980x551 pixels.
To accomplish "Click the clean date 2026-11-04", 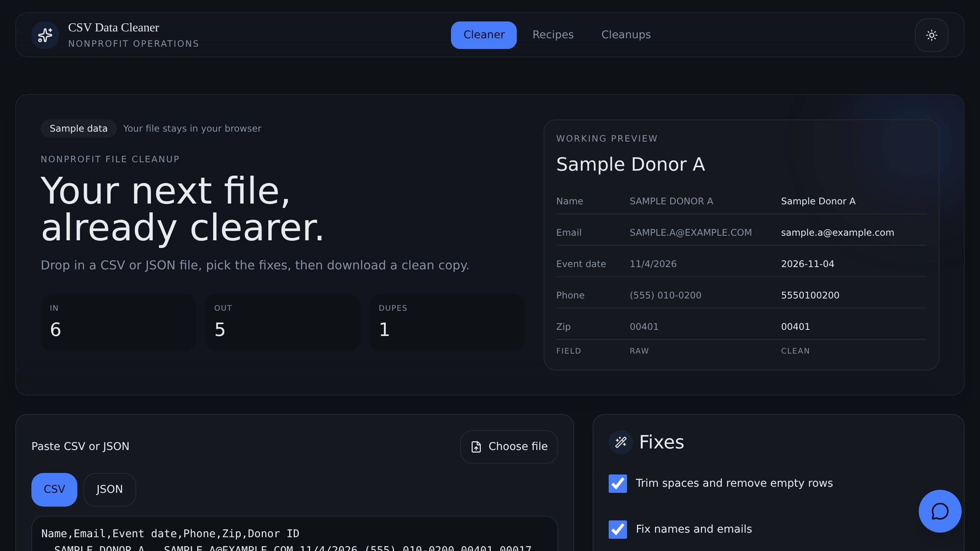I will [807, 264].
